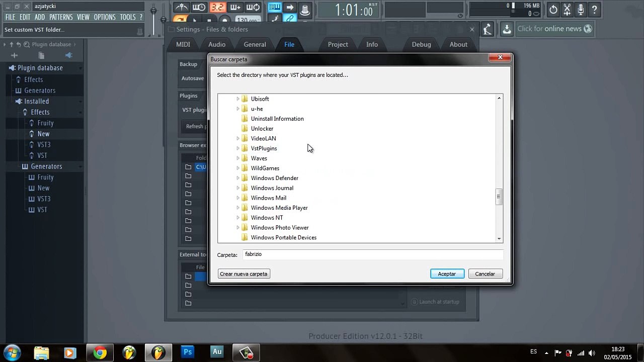Image resolution: width=644 pixels, height=362 pixels.
Task: Expand the Windows Media Player folder
Action: click(238, 208)
